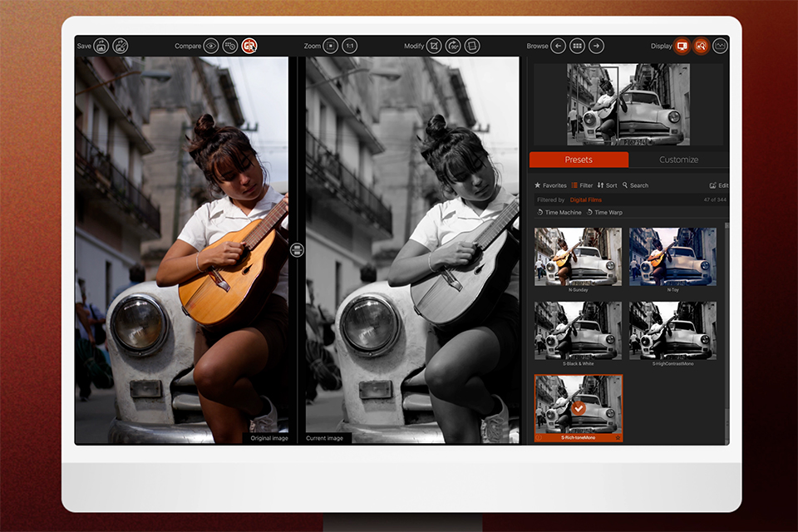Toggle the first red Display panel icon
This screenshot has height=532, width=798.
click(x=682, y=46)
